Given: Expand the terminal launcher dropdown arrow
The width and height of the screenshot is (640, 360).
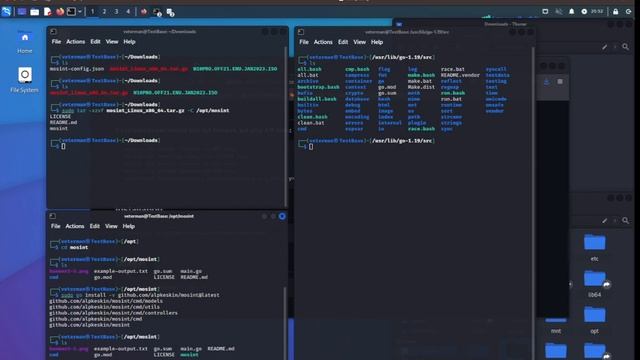Looking at the screenshot, I should coord(80,12).
